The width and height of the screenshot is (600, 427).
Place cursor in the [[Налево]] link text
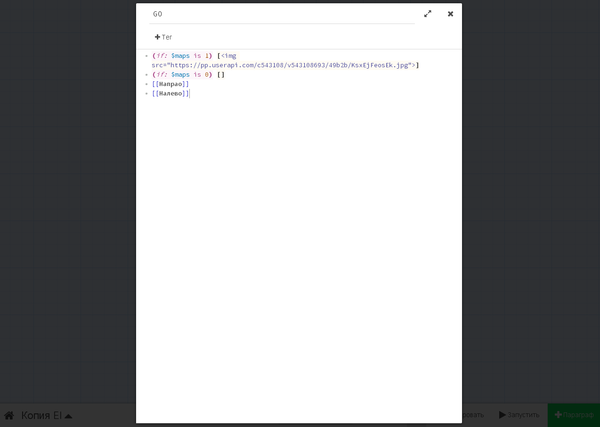(x=170, y=94)
